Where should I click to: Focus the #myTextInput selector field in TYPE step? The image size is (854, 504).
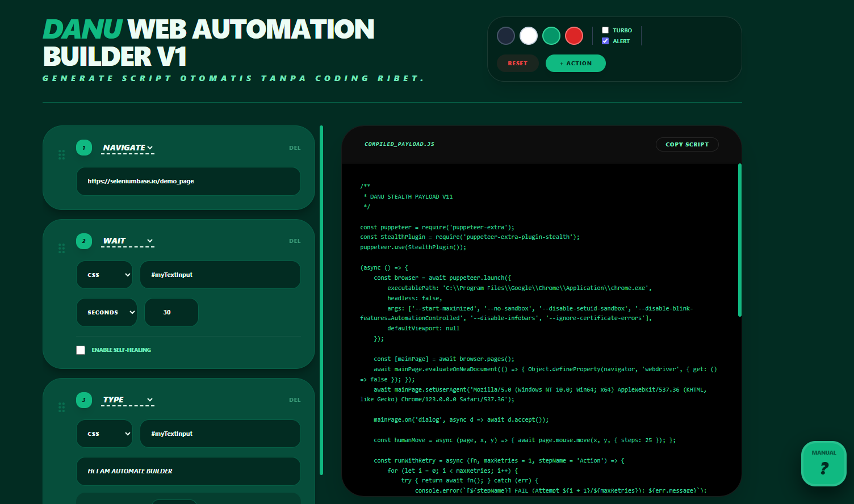[x=220, y=434]
